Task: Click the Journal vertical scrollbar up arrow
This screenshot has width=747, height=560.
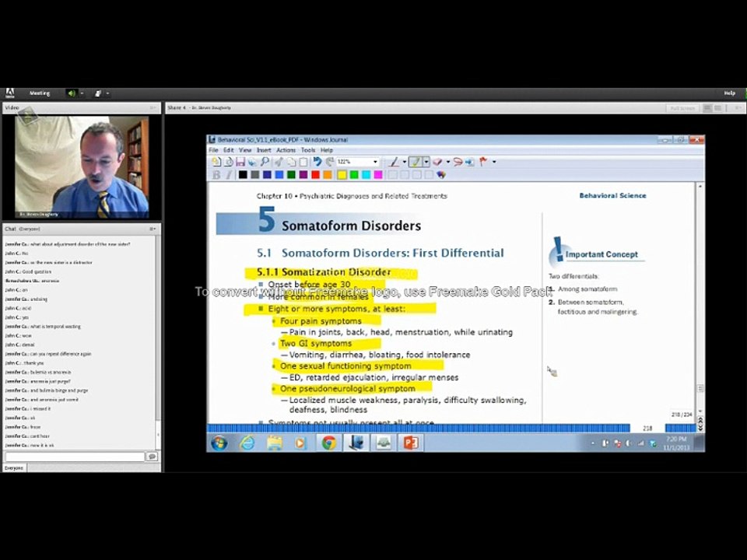Action: pos(700,187)
